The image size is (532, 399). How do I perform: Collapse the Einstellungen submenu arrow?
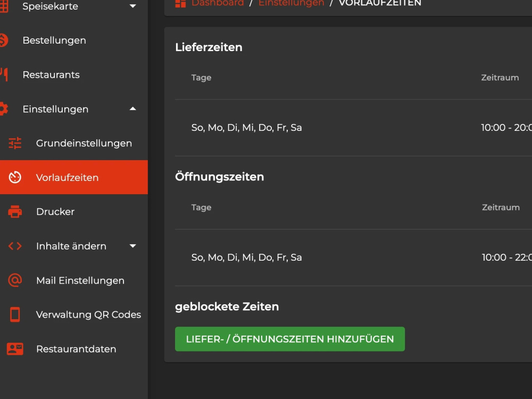coord(133,109)
